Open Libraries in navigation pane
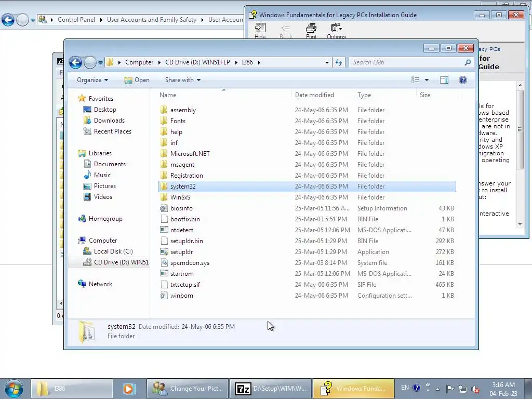This screenshot has width=532, height=399. pos(100,153)
